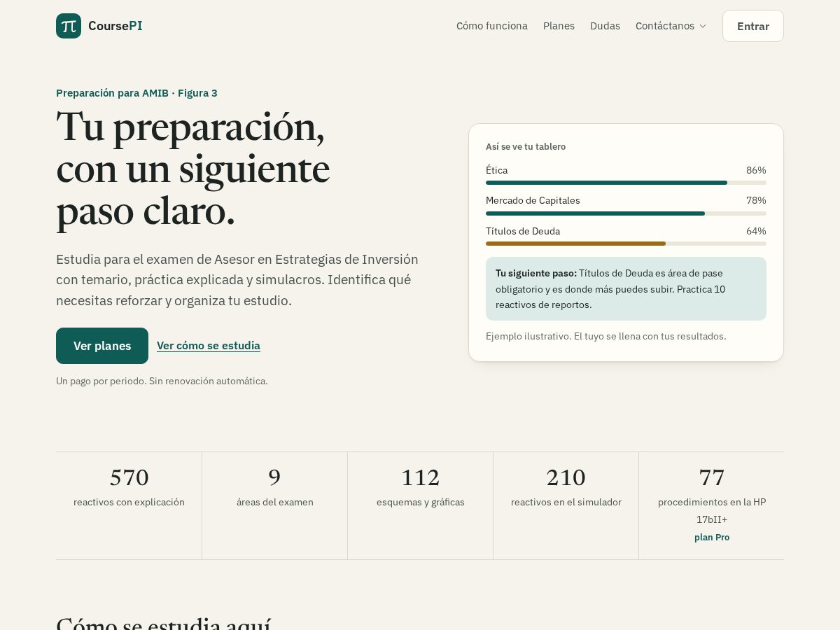Click the Tu siguiente paso callout box
The width and height of the screenshot is (840, 630).
tap(626, 288)
